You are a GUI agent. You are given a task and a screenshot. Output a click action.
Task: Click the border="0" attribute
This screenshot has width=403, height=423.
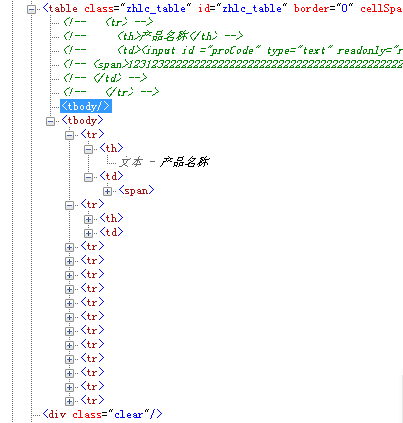point(323,8)
